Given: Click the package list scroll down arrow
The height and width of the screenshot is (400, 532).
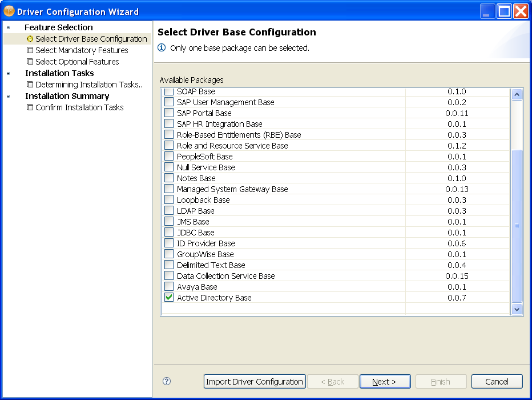Looking at the screenshot, I should pos(517,309).
